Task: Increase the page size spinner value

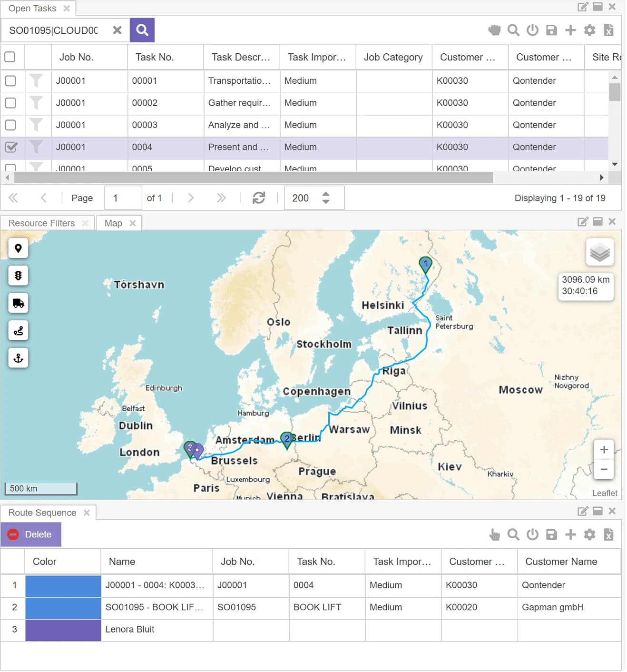Action: point(326,194)
